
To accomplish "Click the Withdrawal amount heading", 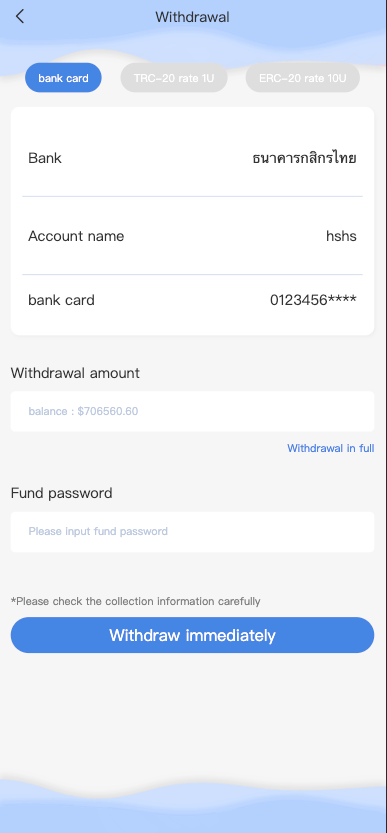I will (x=75, y=373).
